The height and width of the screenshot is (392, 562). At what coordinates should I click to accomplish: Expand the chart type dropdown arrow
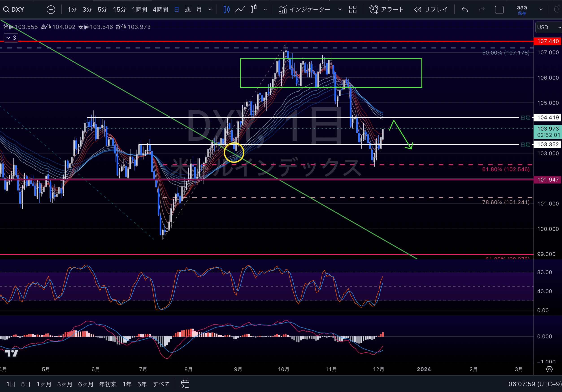(x=265, y=10)
